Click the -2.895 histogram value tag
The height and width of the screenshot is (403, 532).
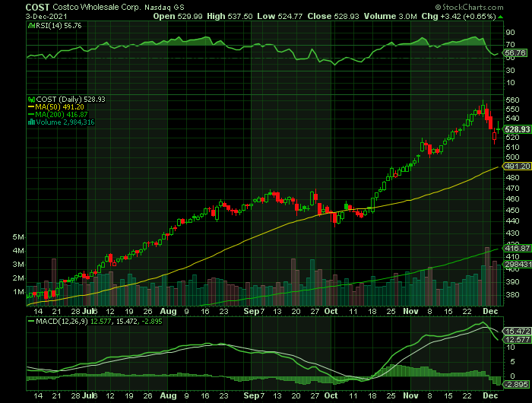516,384
